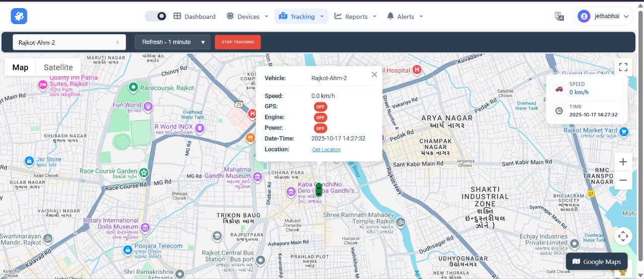Switch to Satellite map view
Screen dimensions: 644x279
point(58,67)
